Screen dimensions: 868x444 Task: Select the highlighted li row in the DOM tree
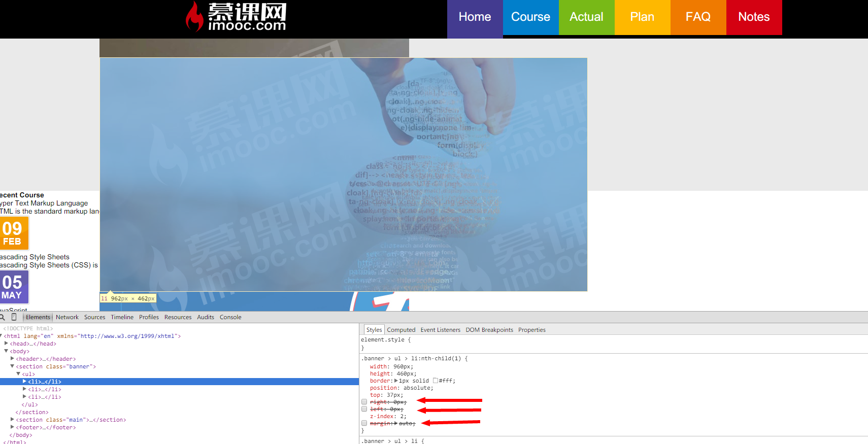click(179, 382)
